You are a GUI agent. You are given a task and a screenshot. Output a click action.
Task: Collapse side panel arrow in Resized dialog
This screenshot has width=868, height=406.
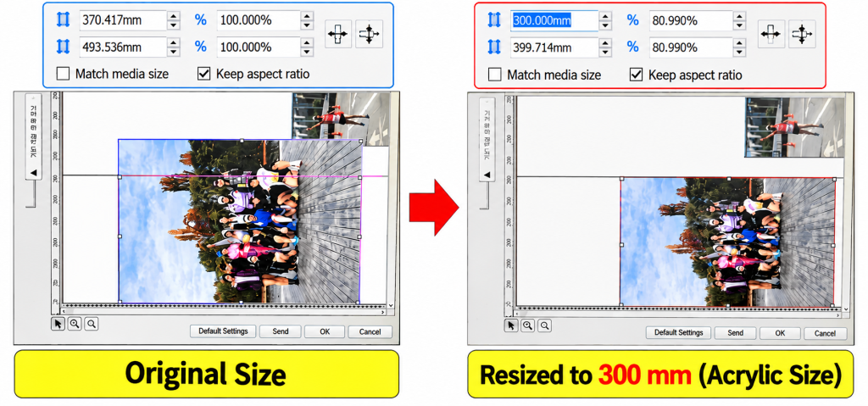pyautogui.click(x=487, y=175)
